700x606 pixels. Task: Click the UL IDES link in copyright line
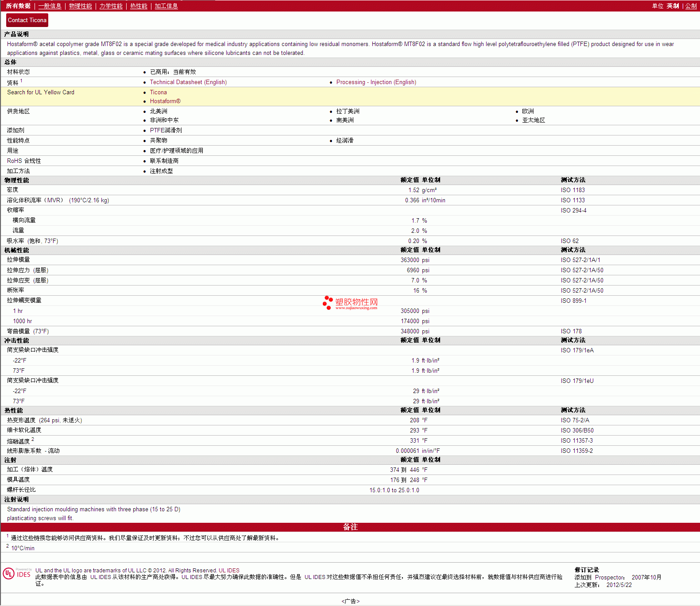229,570
